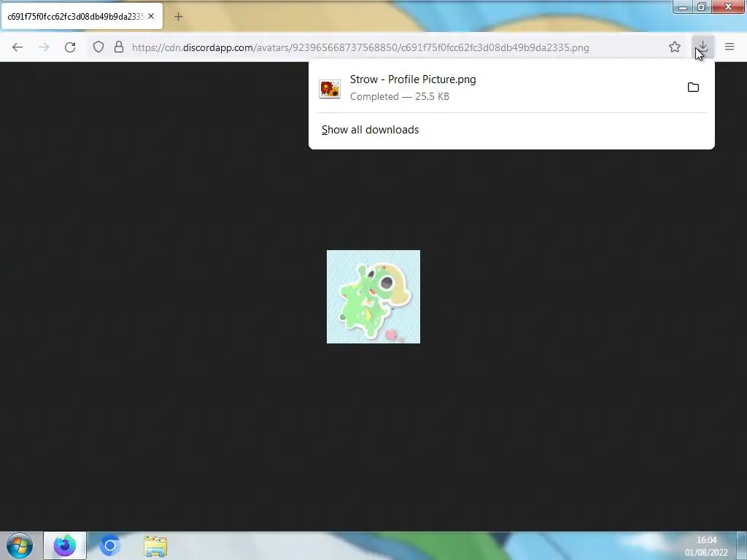Toggle the downloads toolbar button

click(x=703, y=47)
